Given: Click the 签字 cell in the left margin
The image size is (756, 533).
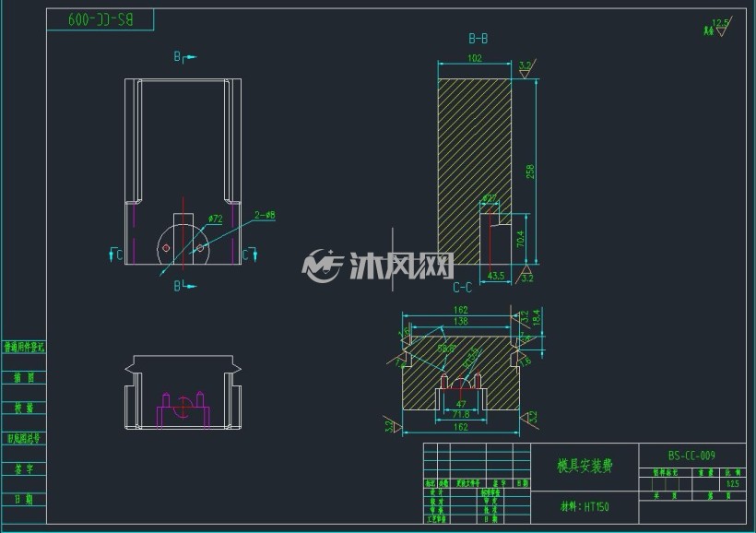Looking at the screenshot, I should click(24, 468).
